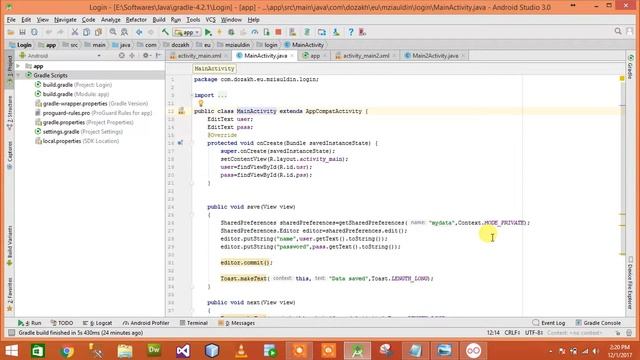Click the gutter icon beside onCreate
The image size is (640, 360).
pyautogui.click(x=180, y=143)
